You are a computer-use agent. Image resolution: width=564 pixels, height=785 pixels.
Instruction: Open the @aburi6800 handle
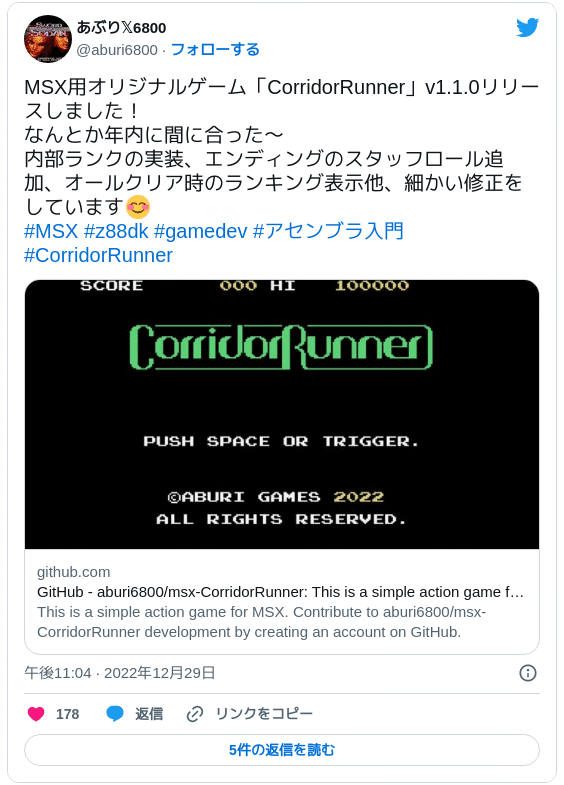point(117,50)
